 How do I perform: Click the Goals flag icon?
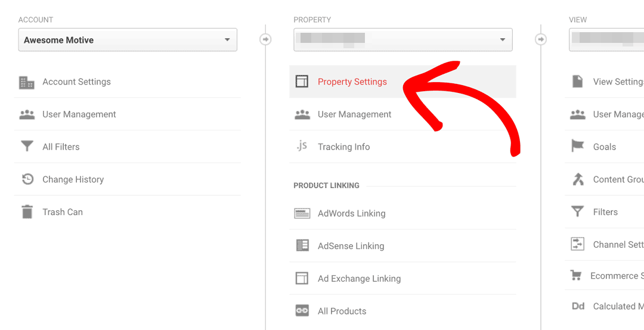click(578, 147)
